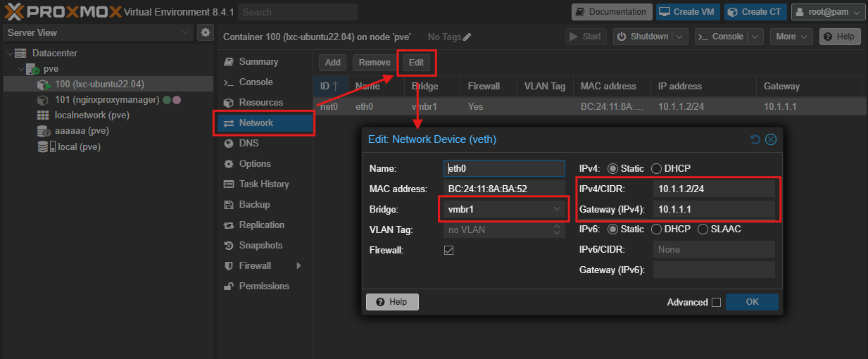Click Help button in the dialog

(x=392, y=302)
